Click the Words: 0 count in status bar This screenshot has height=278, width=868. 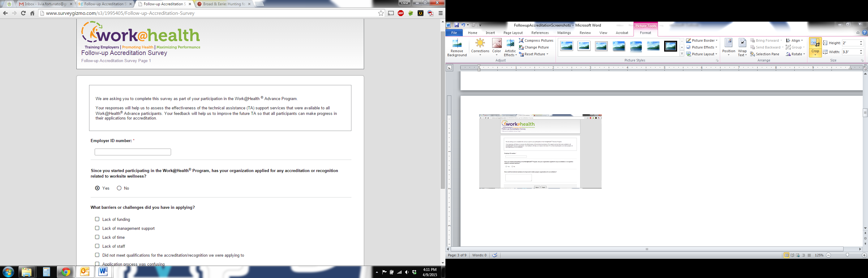[479, 255]
